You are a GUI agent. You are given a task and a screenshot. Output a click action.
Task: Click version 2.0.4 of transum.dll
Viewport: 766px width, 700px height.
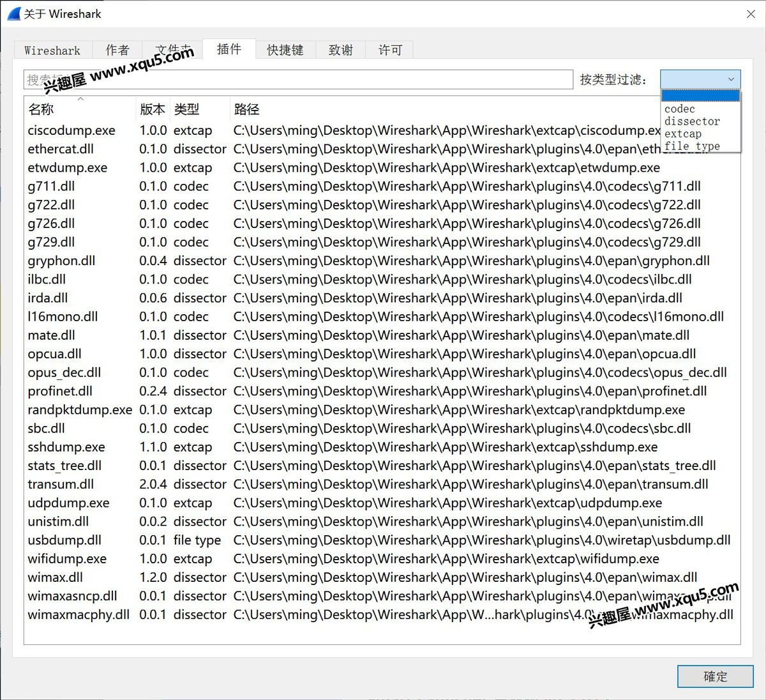(153, 484)
